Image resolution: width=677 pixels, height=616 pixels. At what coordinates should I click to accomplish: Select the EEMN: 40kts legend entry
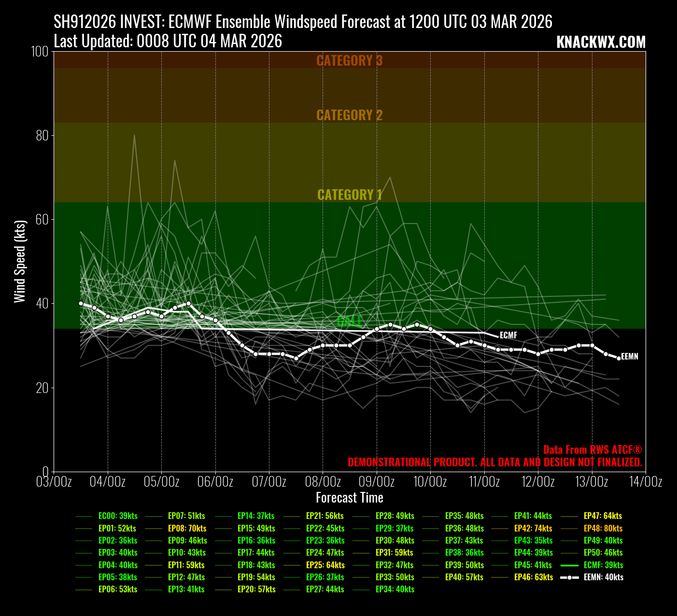point(603,577)
